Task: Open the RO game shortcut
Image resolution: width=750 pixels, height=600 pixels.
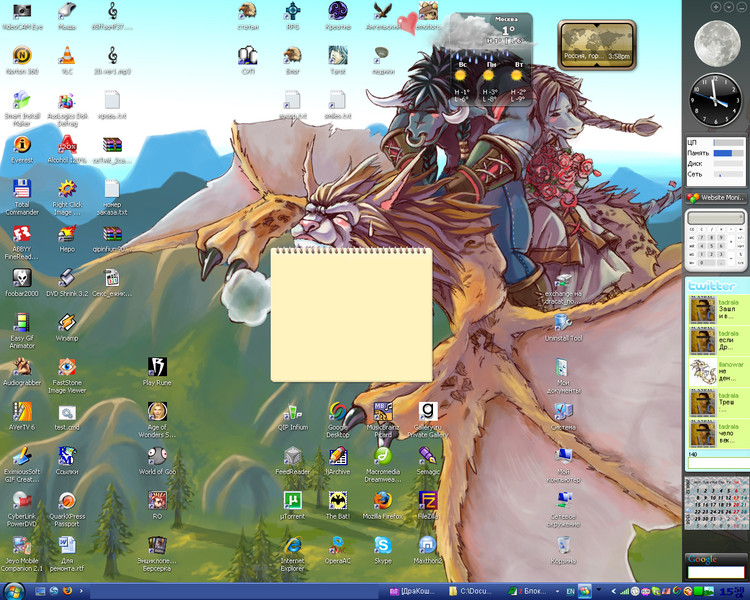Action: tap(157, 505)
